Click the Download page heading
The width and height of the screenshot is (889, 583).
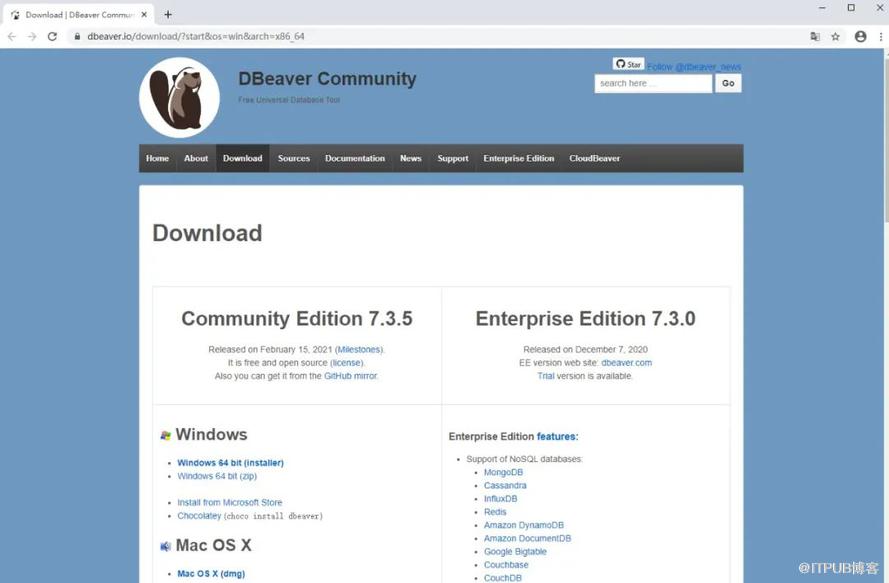pos(208,233)
